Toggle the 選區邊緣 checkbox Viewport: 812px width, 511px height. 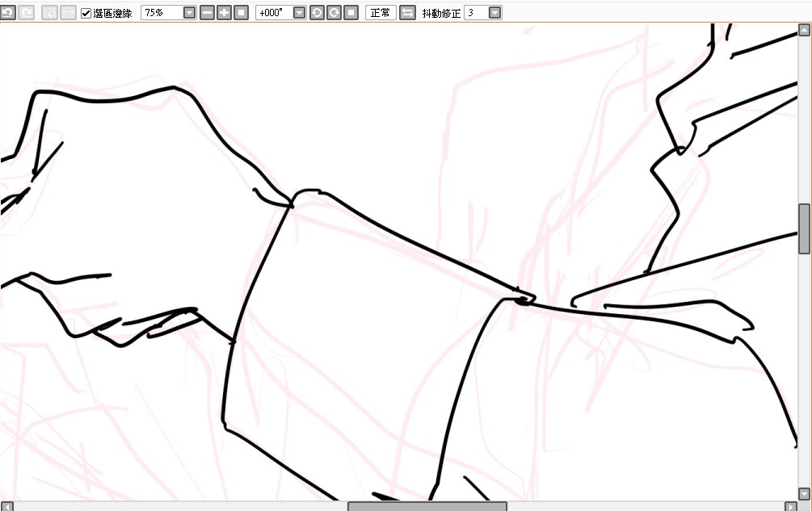point(86,13)
